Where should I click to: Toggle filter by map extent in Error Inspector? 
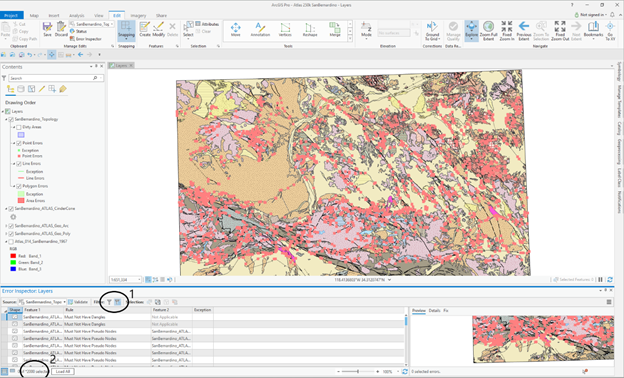pyautogui.click(x=118, y=302)
